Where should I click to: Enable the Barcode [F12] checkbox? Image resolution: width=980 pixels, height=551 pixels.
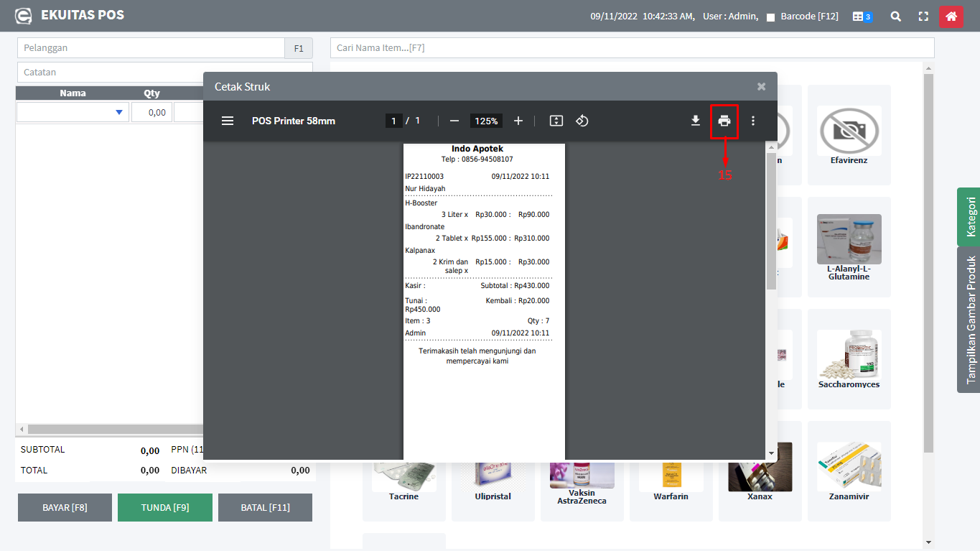coord(770,17)
